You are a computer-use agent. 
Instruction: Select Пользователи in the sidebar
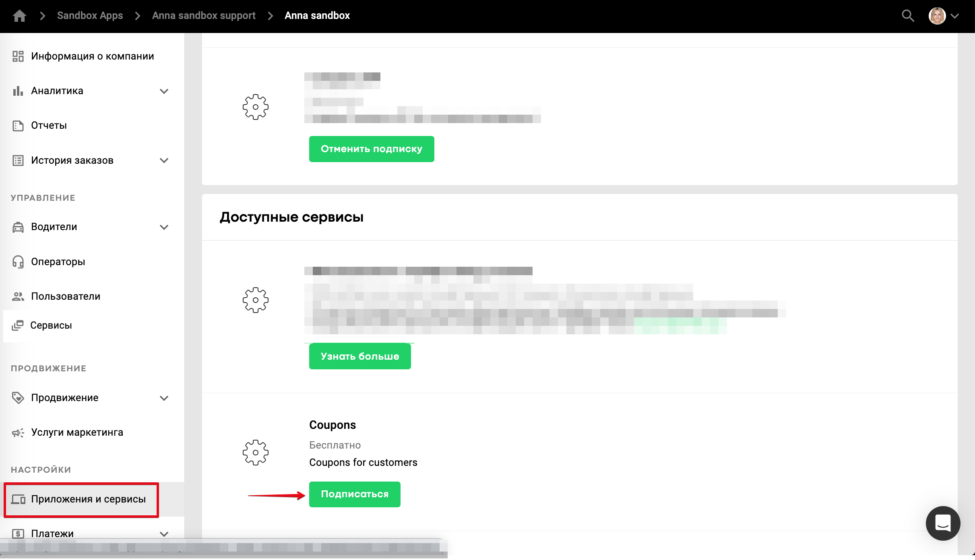[66, 296]
